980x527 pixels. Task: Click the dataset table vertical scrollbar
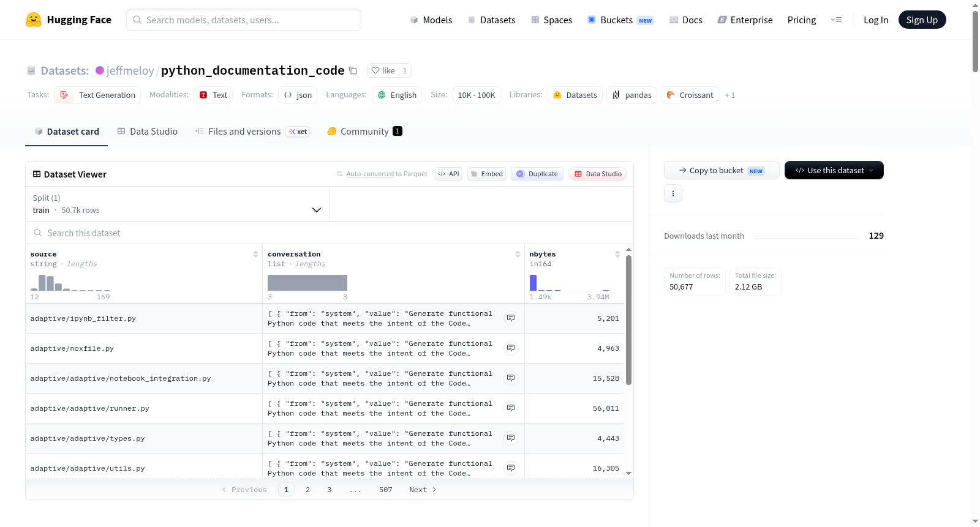[x=628, y=320]
